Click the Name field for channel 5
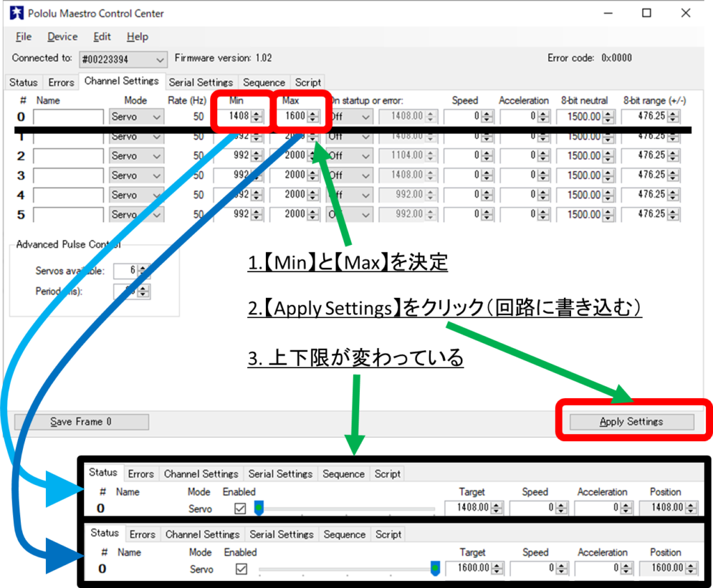713x588 pixels. click(68, 214)
